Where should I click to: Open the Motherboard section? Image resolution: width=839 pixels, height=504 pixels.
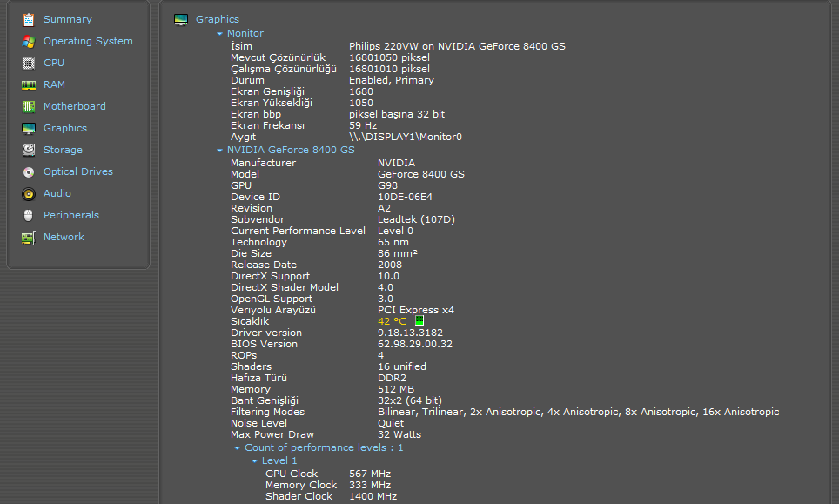coord(74,106)
